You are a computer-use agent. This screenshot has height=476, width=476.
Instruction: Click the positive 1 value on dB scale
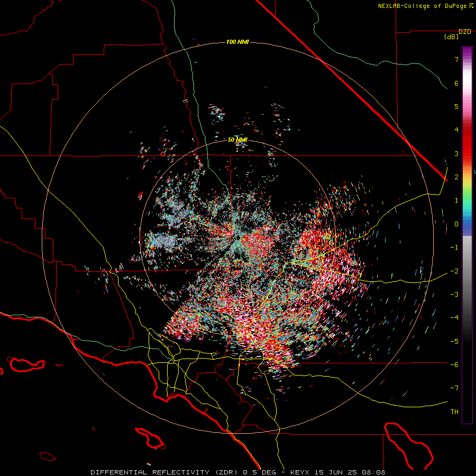[456, 200]
